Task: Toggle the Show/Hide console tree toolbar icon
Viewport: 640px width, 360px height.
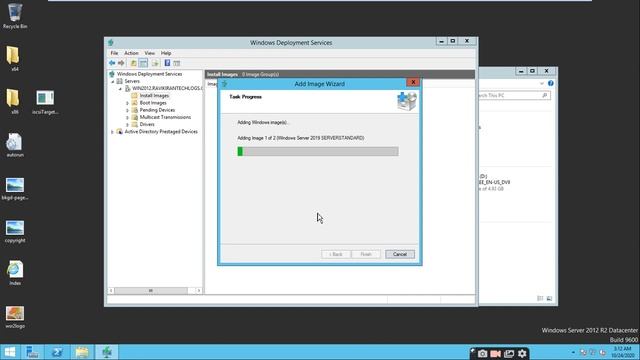Action: point(143,63)
